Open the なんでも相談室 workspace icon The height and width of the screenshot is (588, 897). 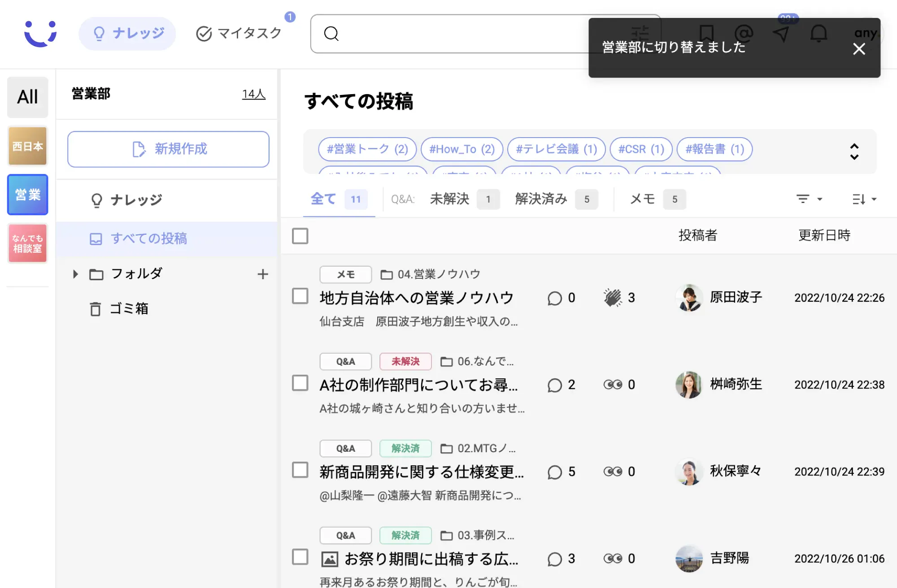pos(28,243)
